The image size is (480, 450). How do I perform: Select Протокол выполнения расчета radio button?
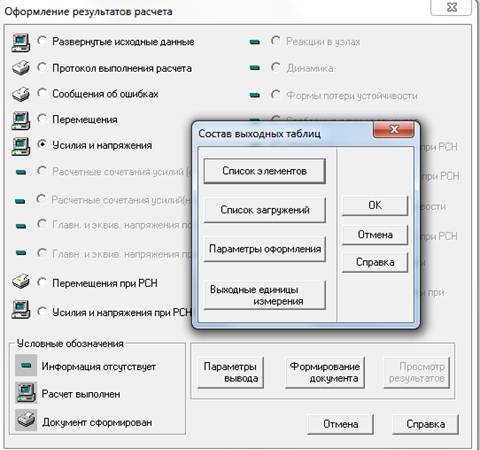click(42, 67)
